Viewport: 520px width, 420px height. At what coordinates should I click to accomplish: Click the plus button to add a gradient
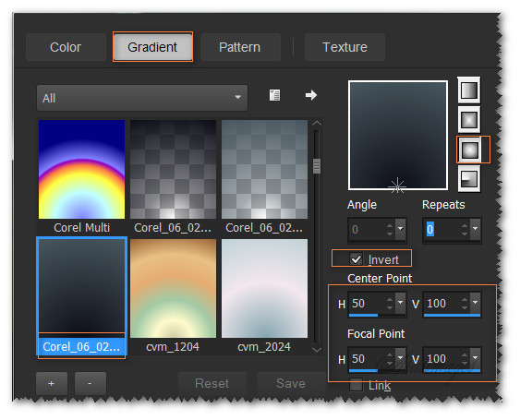52,383
